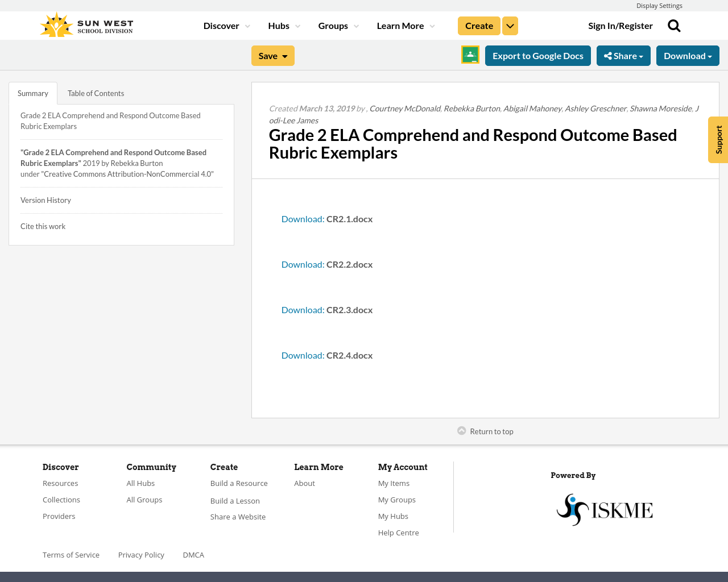Click the Sun West School Division logo
This screenshot has width=728, height=582.
click(85, 23)
